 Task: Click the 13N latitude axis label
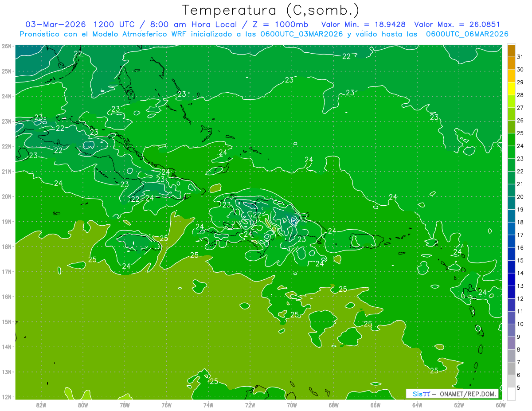coord(6,372)
